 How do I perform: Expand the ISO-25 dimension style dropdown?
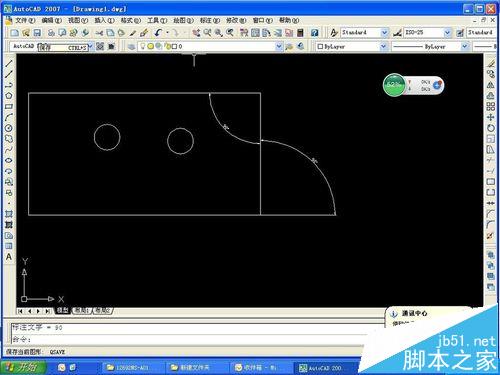tap(447, 33)
